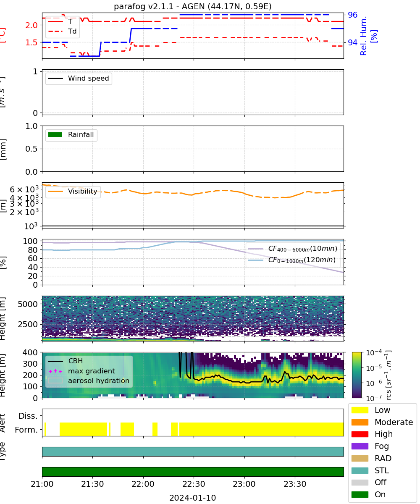Click the aerosol hydration legend entry
Image resolution: width=420 pixels, height=504 pixels.
tap(89, 381)
